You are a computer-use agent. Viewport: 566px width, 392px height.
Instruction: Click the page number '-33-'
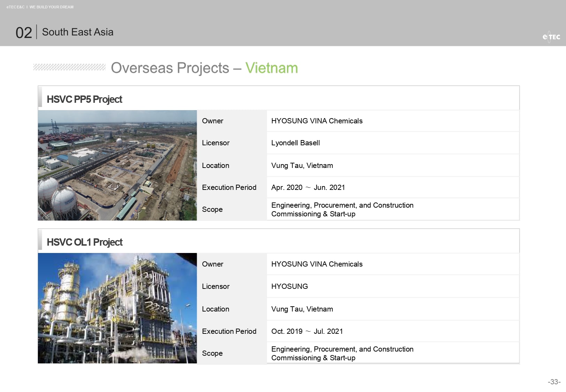click(554, 382)
